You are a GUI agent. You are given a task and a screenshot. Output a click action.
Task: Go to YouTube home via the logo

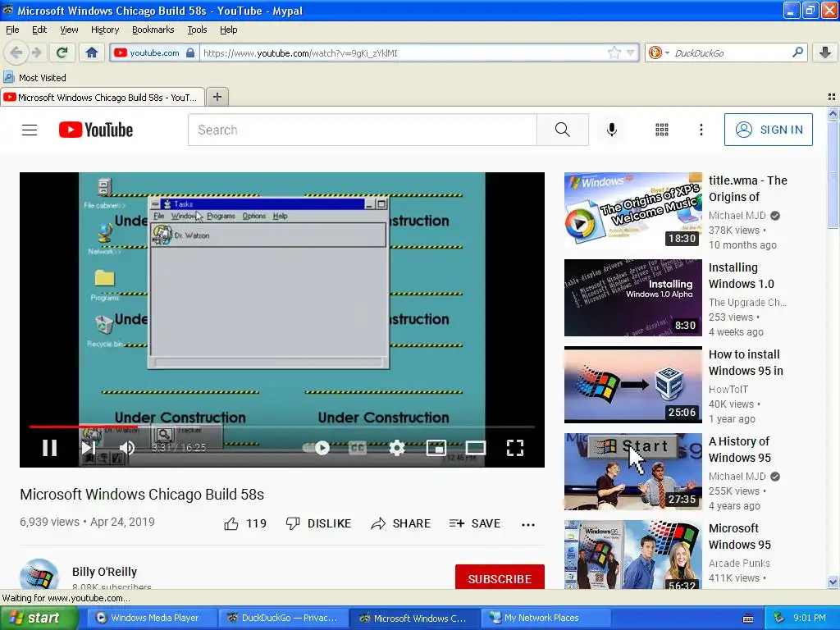tap(96, 130)
